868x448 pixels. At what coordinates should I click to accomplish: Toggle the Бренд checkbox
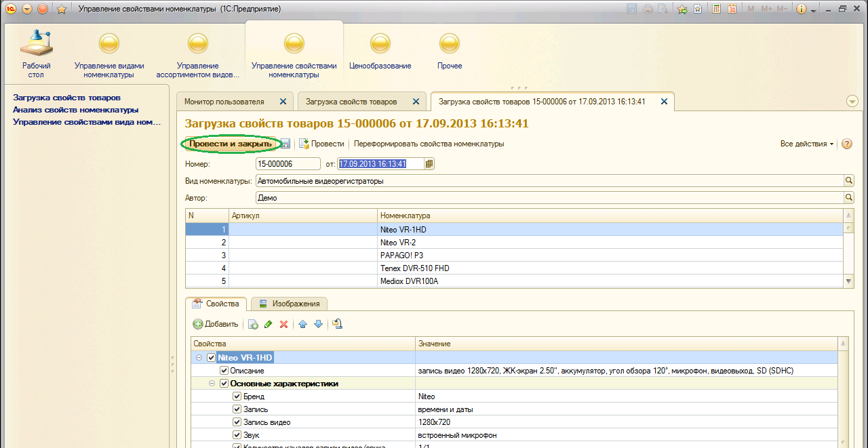pos(237,396)
